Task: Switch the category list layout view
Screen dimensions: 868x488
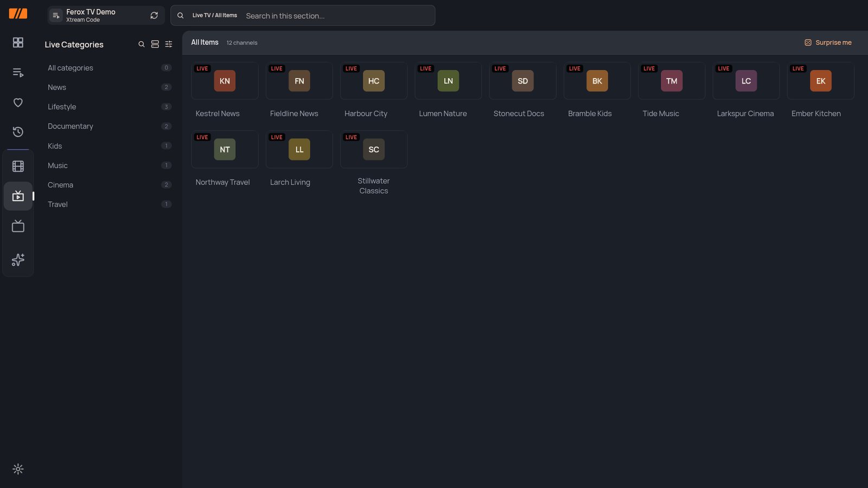Action: 155,44
